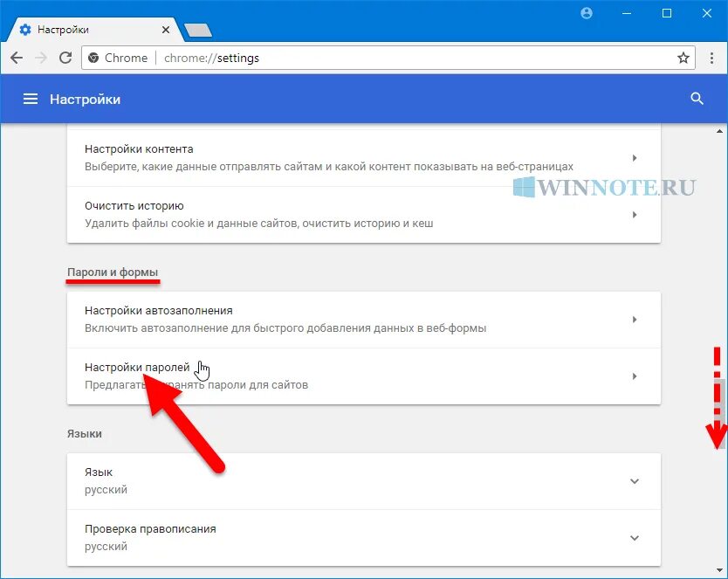This screenshot has height=579, width=728.
Task: Open Настройки паролей
Action: coord(364,376)
